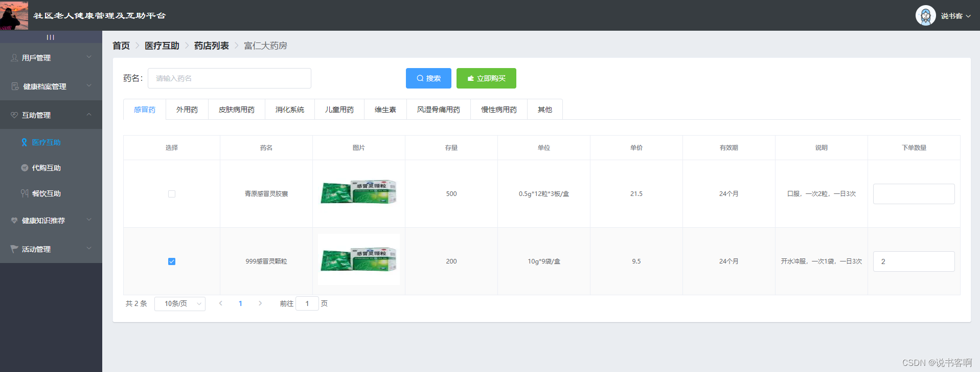Go to 首页 breadcrumb
Viewport: 980px width, 372px height.
121,46
